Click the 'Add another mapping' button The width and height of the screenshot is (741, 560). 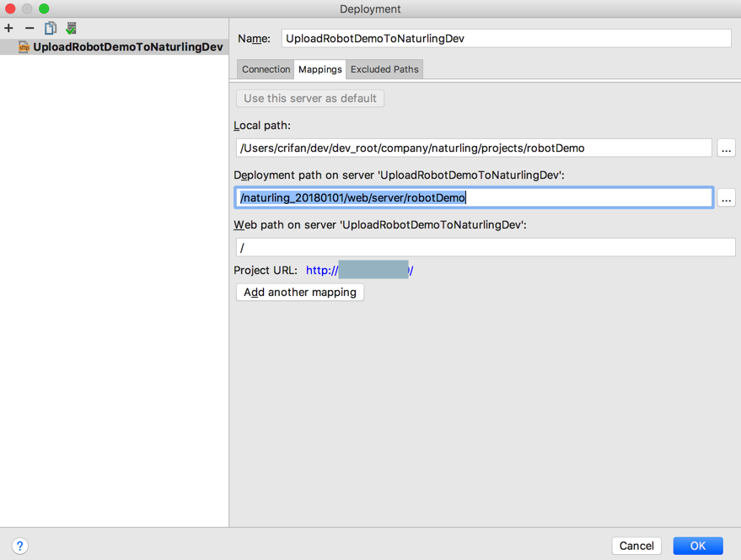(x=300, y=292)
